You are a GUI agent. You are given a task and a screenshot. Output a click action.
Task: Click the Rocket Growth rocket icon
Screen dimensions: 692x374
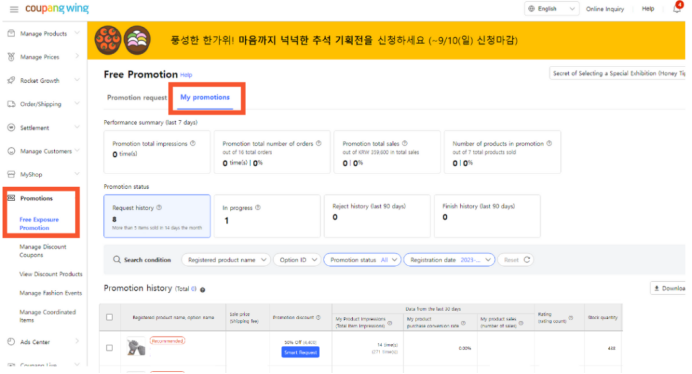click(x=11, y=80)
